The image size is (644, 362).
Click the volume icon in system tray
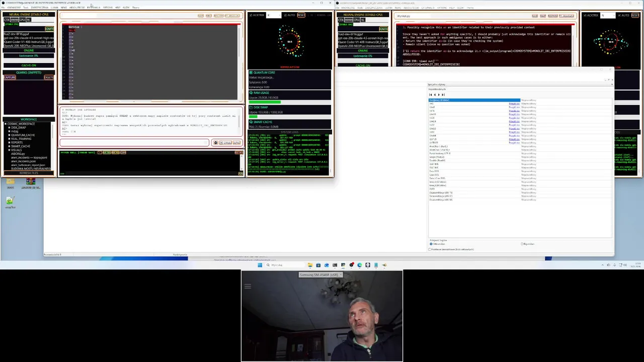(625, 265)
